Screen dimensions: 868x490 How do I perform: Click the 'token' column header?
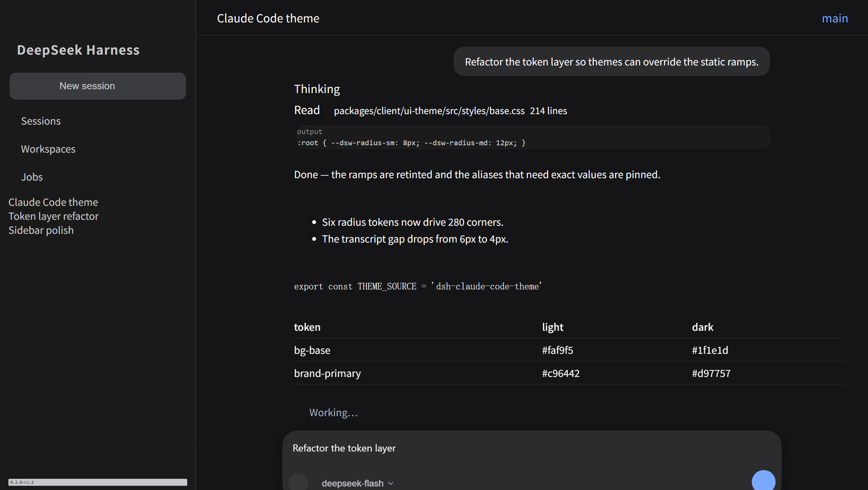(307, 327)
